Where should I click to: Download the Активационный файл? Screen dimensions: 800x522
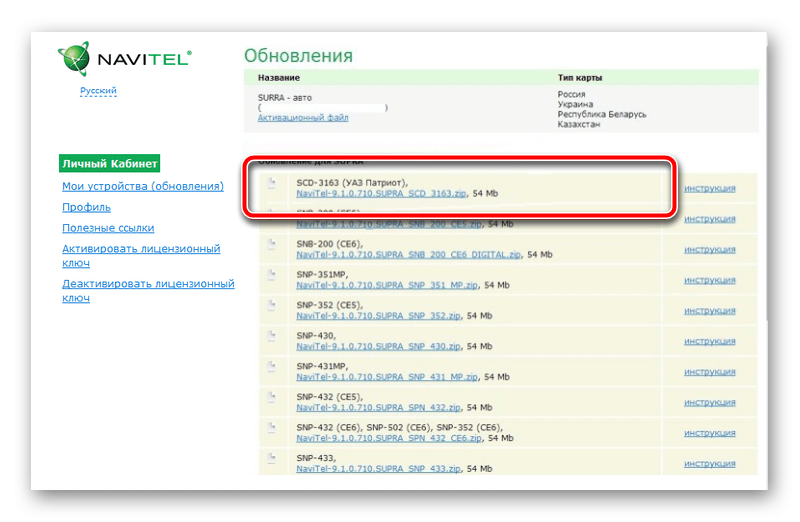[x=303, y=117]
